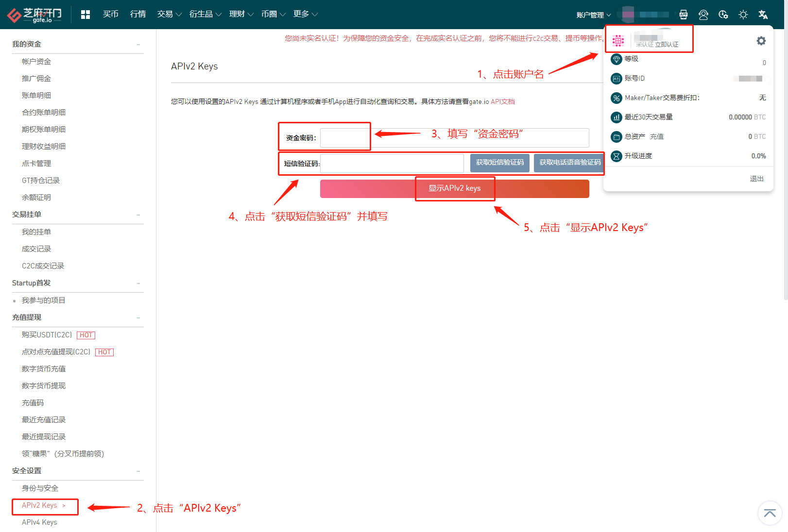
Task: Open the APP download icon
Action: 684,15
